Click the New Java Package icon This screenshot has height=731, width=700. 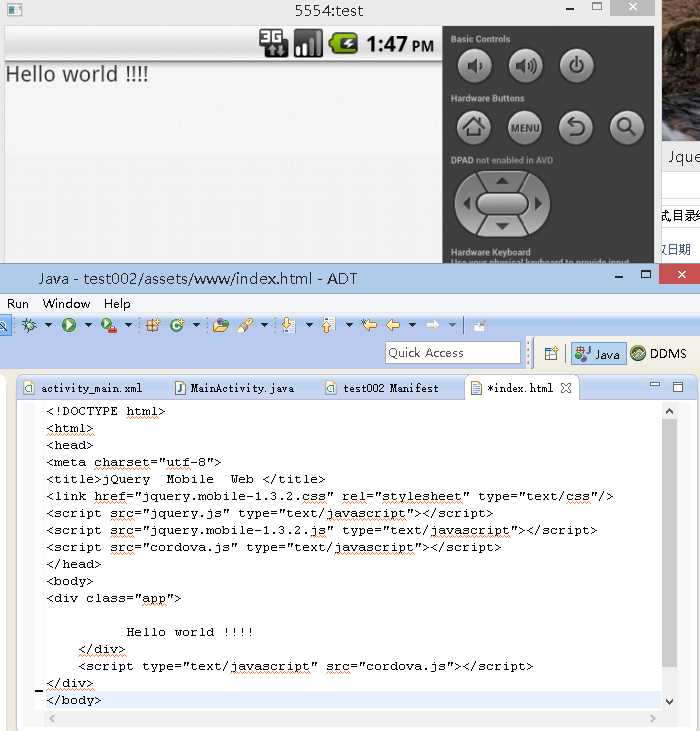(x=153, y=325)
